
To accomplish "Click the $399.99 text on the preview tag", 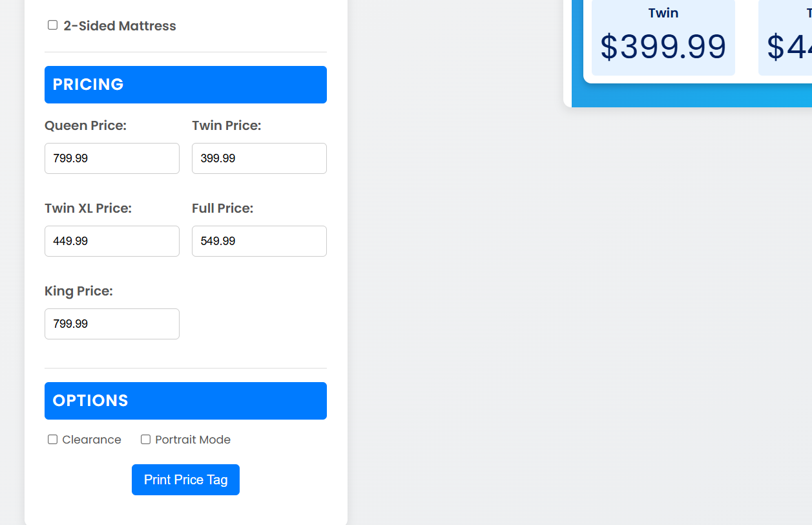I will click(x=663, y=47).
